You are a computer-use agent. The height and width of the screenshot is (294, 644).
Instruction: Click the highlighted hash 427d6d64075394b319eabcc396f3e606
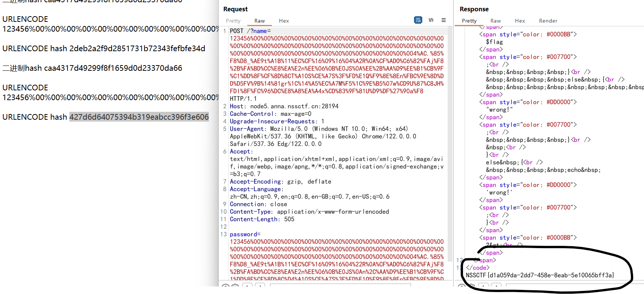(139, 117)
